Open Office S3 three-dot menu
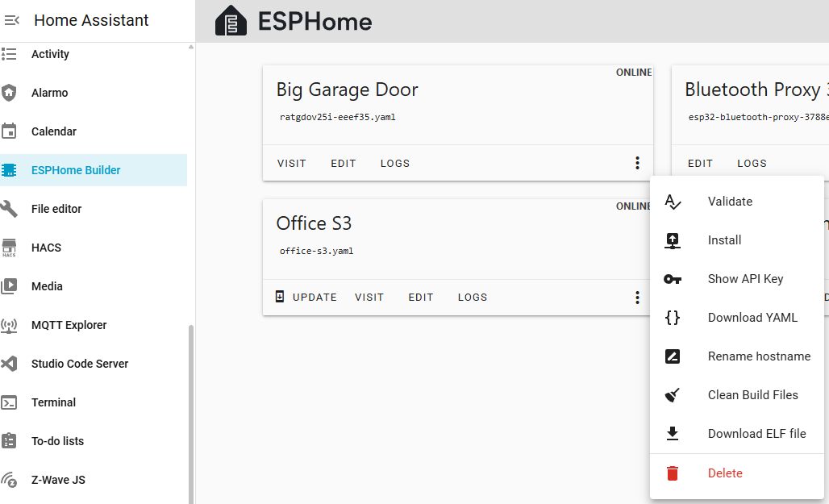Viewport: 829px width, 504px height. click(x=637, y=298)
